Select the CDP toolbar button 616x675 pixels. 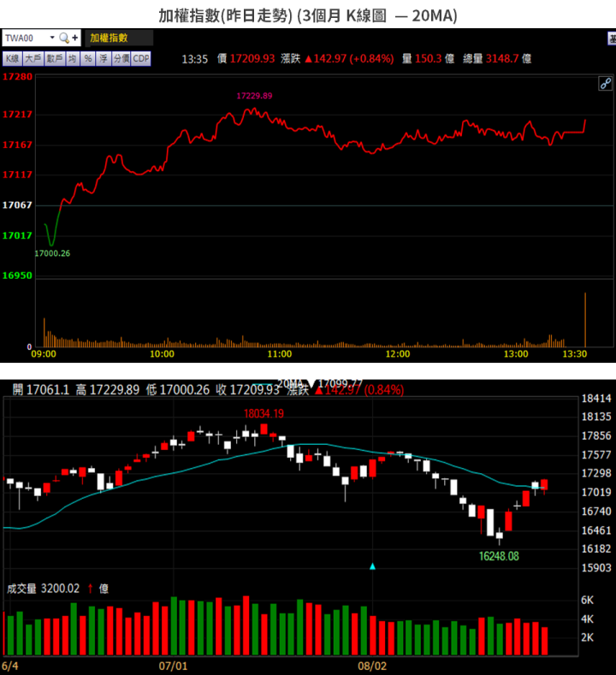[141, 58]
